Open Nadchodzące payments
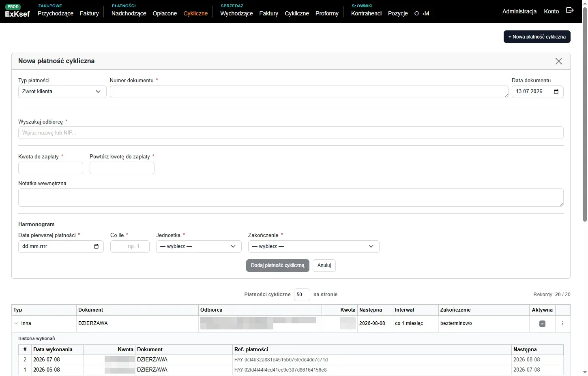This screenshot has height=376, width=588. 129,13
